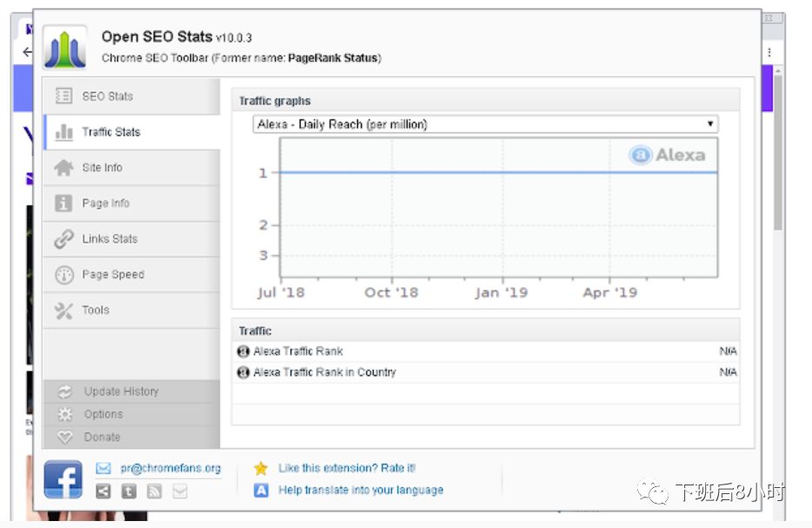Click the Update History refresh icon

[x=64, y=391]
